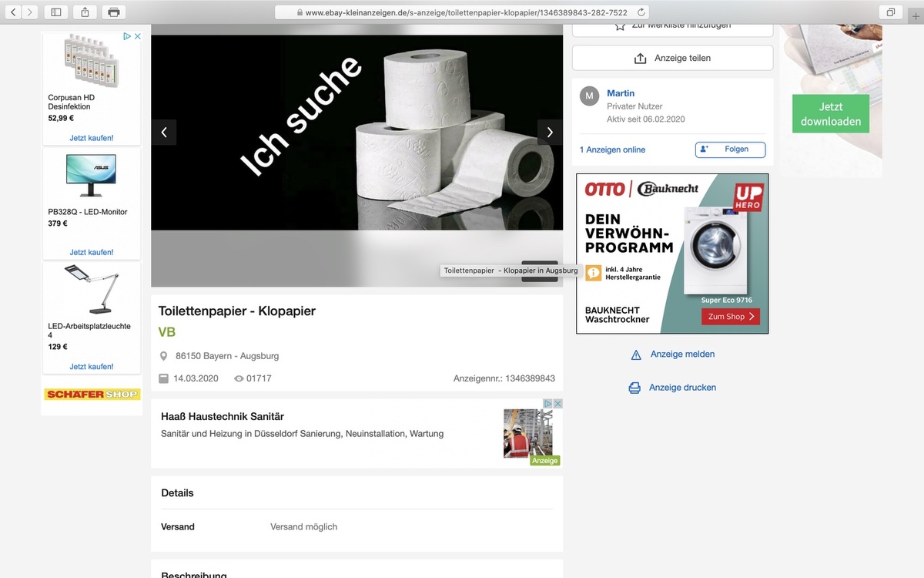This screenshot has width=924, height=578.
Task: Click the Safari back navigation arrow
Action: click(13, 12)
